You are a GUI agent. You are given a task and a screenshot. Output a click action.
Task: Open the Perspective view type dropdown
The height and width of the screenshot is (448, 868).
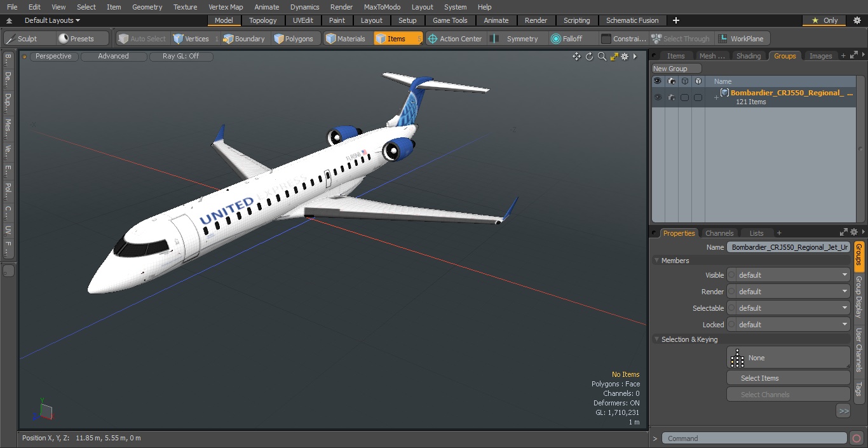tap(53, 57)
